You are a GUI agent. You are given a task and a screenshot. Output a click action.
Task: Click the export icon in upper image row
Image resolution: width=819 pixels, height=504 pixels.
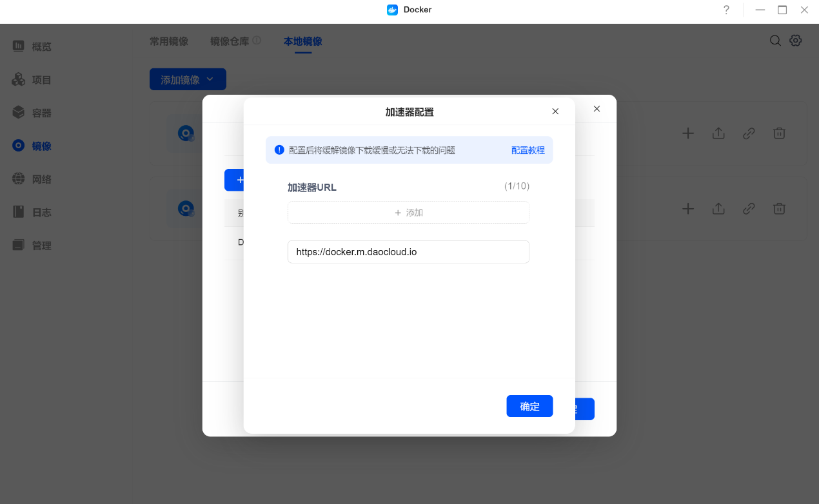(718, 133)
